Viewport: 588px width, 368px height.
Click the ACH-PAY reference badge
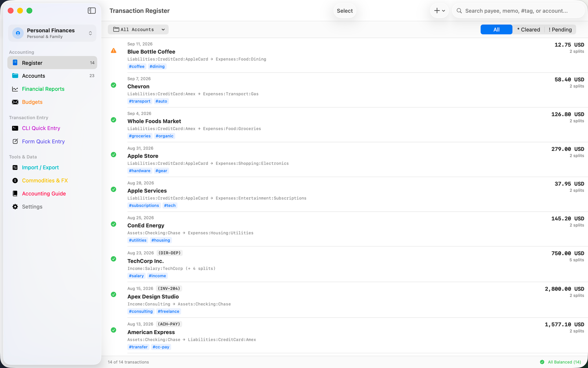click(169, 324)
